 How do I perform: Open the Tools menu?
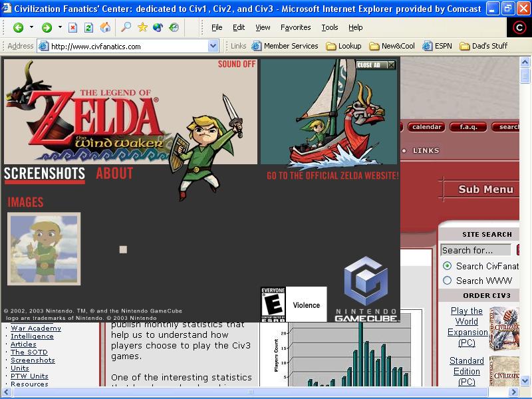click(x=330, y=27)
